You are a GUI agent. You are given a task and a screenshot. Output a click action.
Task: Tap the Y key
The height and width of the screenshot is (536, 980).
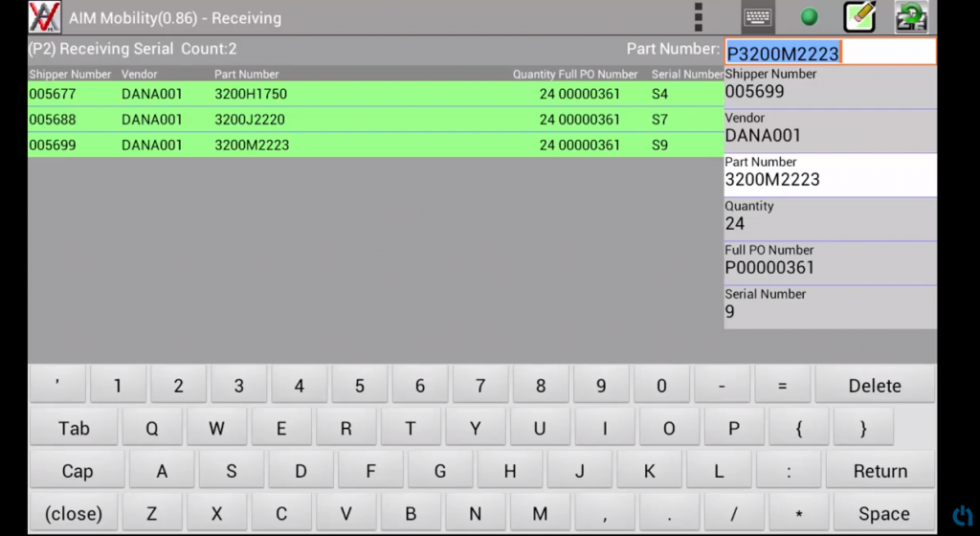point(475,427)
